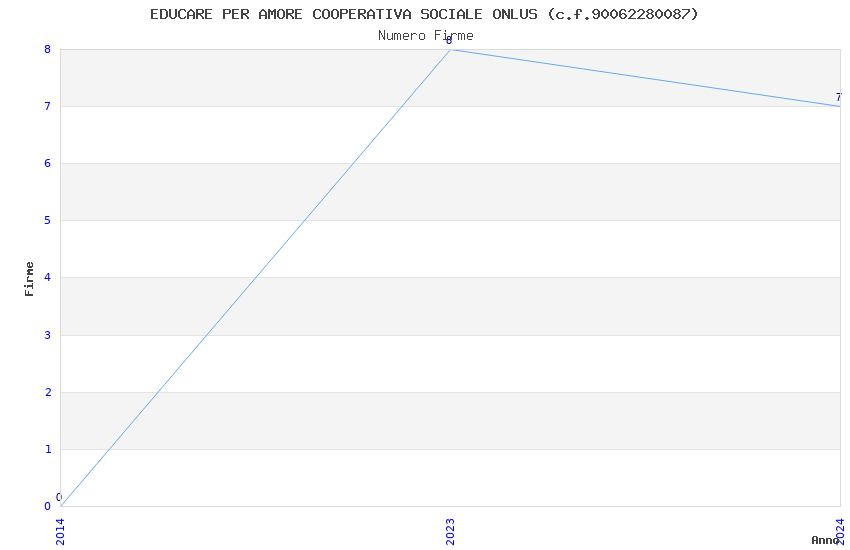
Task: Click y-axis tick value 0
Action: point(48,506)
